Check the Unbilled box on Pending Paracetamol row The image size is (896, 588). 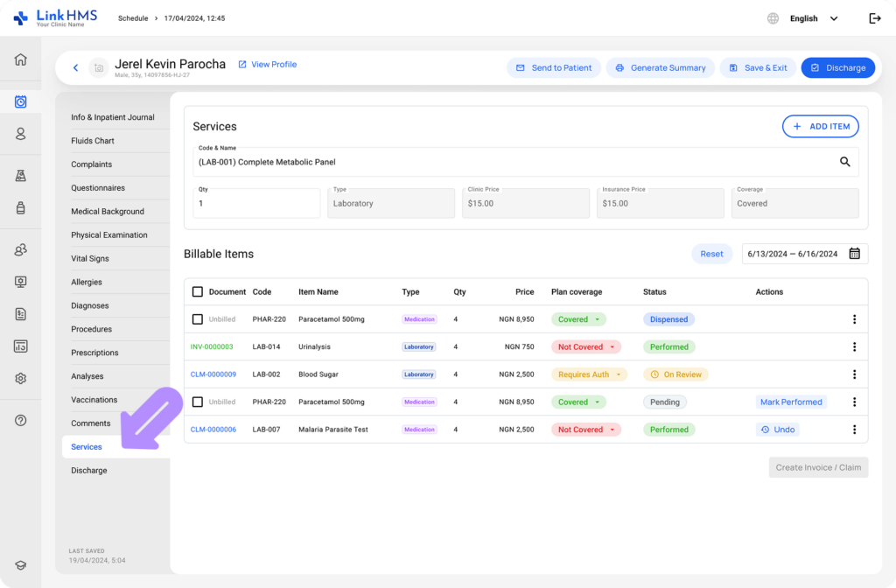(197, 402)
